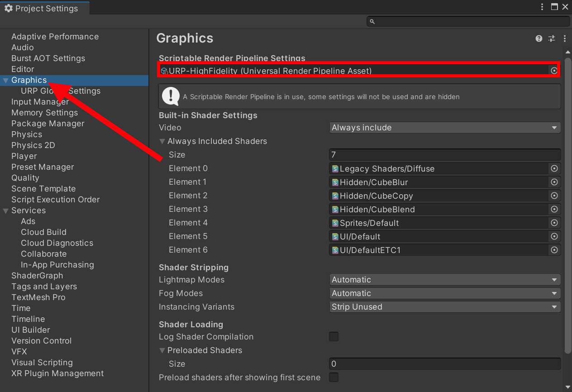Screen dimensions: 572x392
Task: Open Graphics panel three-dot menu
Action: pos(564,38)
